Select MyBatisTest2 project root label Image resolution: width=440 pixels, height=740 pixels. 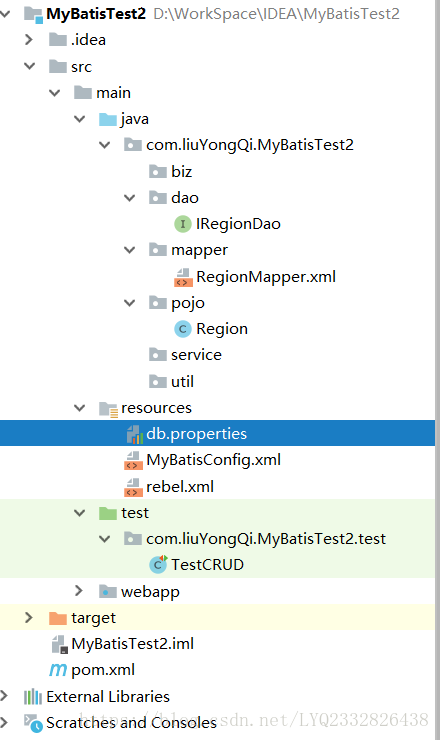pyautogui.click(x=96, y=14)
